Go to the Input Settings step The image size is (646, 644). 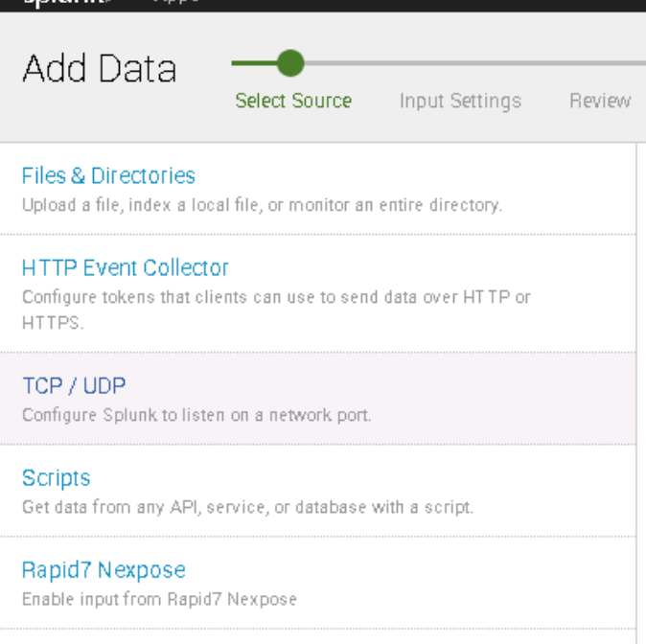pyautogui.click(x=460, y=101)
